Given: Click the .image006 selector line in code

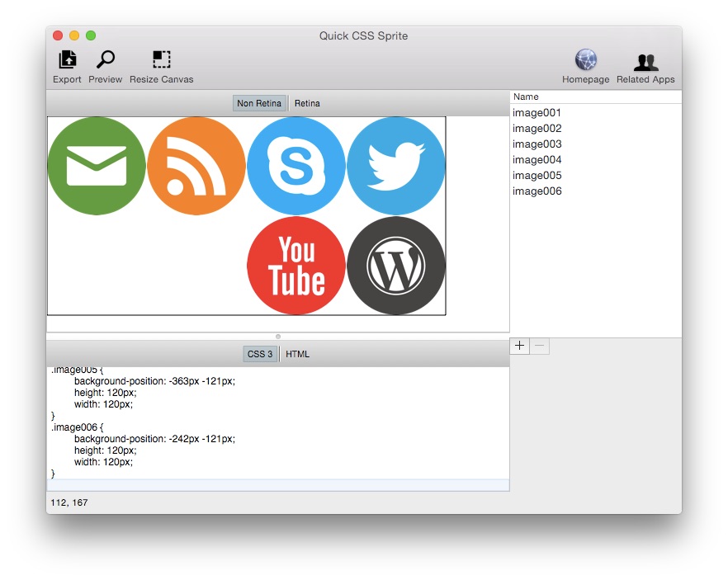Looking at the screenshot, I should [77, 427].
